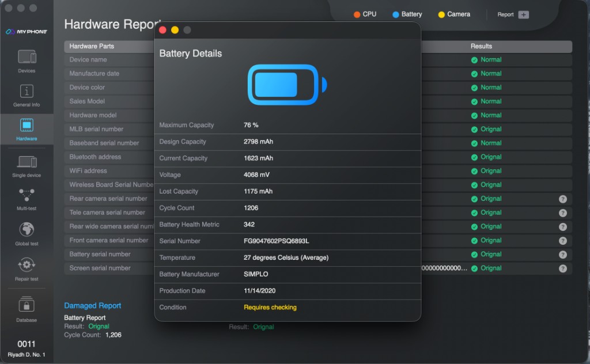Click the 27 degrees Celsius temperature value
590x364 pixels.
coord(286,257)
